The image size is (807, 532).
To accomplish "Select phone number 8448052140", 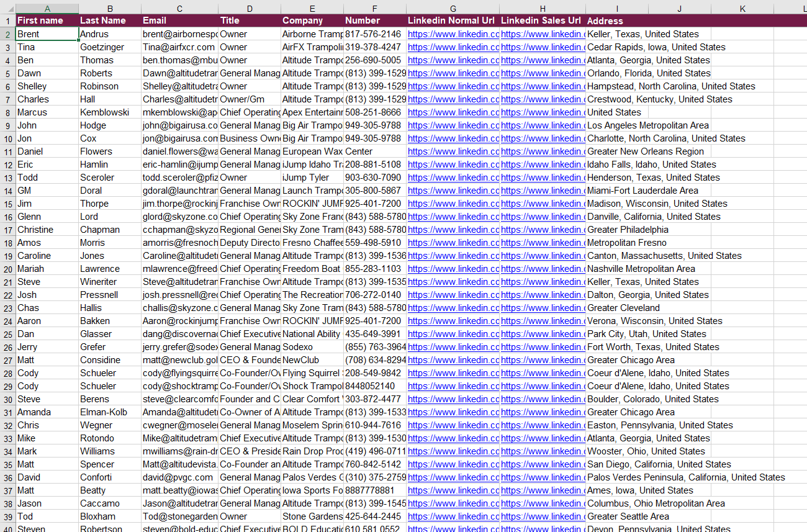I will point(375,386).
